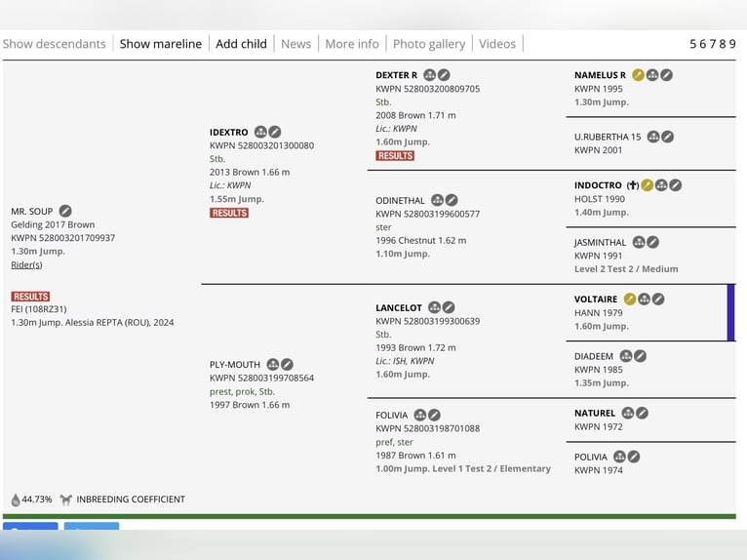Click the blood drop percentage icon
The image size is (747, 560).
[x=16, y=500]
